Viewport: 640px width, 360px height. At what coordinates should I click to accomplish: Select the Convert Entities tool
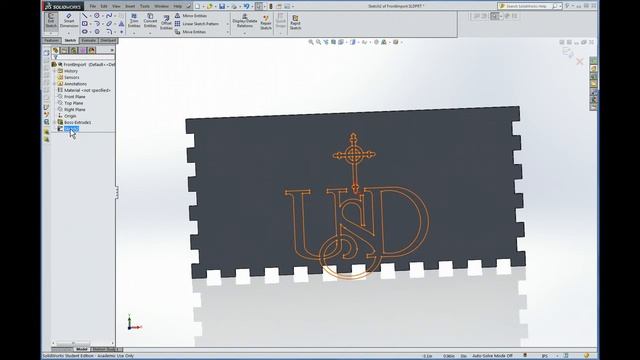[x=150, y=21]
